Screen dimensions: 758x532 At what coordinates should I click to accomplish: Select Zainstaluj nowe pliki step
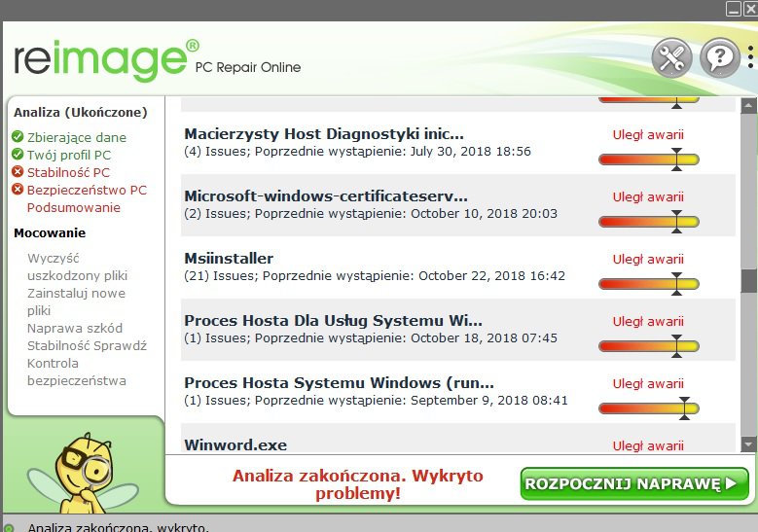[x=76, y=301]
